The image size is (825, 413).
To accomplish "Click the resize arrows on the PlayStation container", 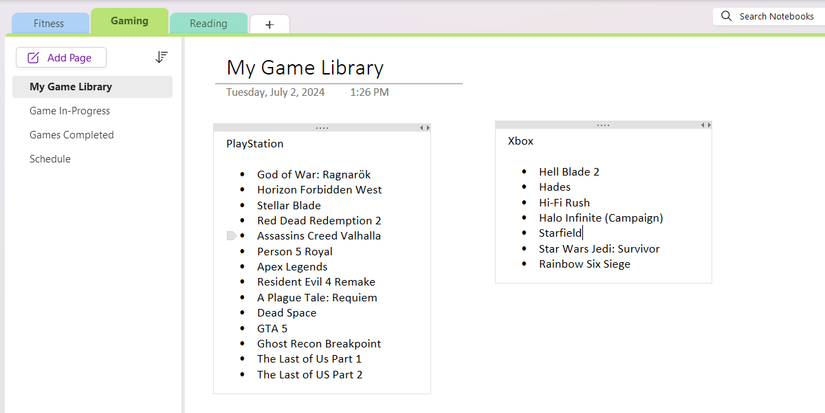I will (424, 128).
